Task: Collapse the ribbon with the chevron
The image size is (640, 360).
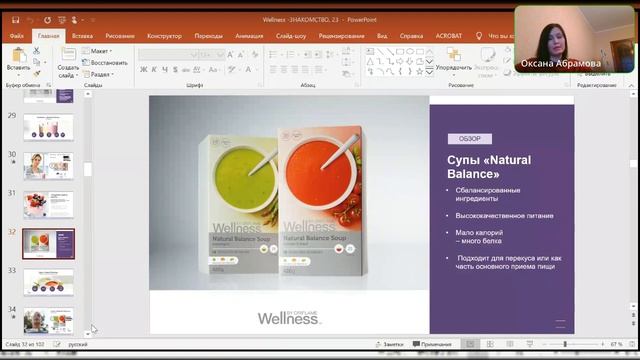Action: click(631, 85)
